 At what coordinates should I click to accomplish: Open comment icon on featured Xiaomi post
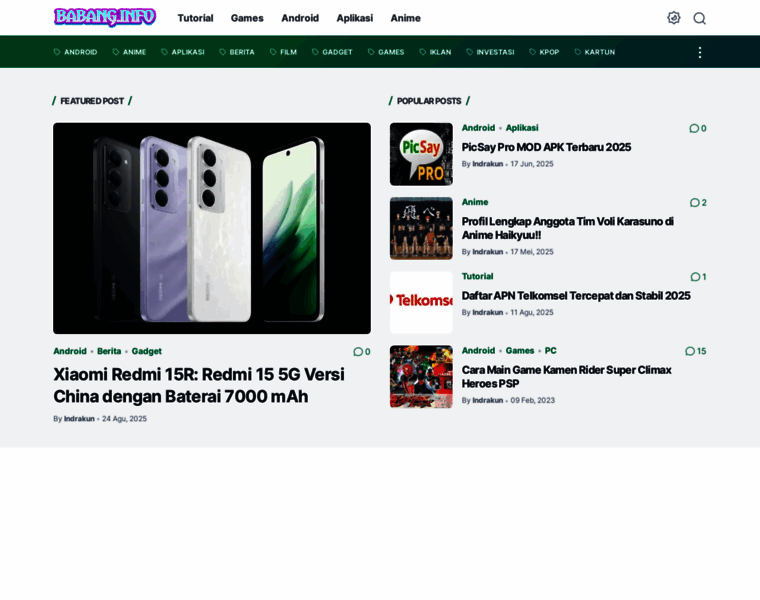[x=362, y=352]
